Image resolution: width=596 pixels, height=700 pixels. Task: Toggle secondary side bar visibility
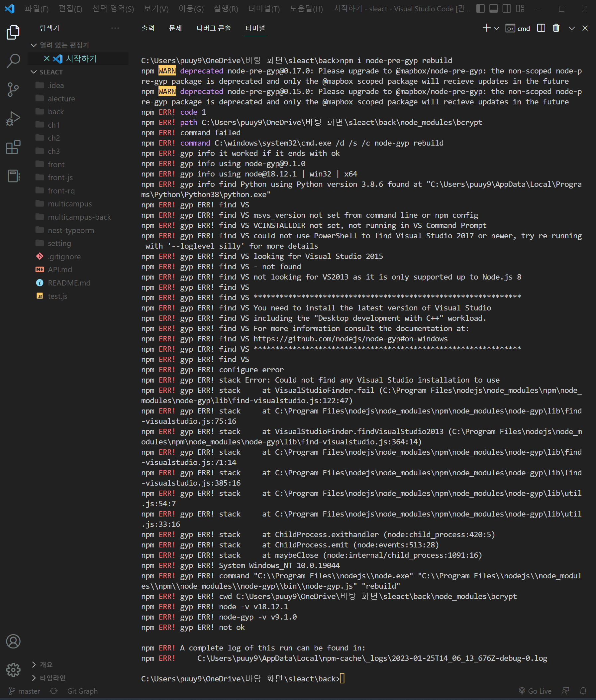coord(507,9)
